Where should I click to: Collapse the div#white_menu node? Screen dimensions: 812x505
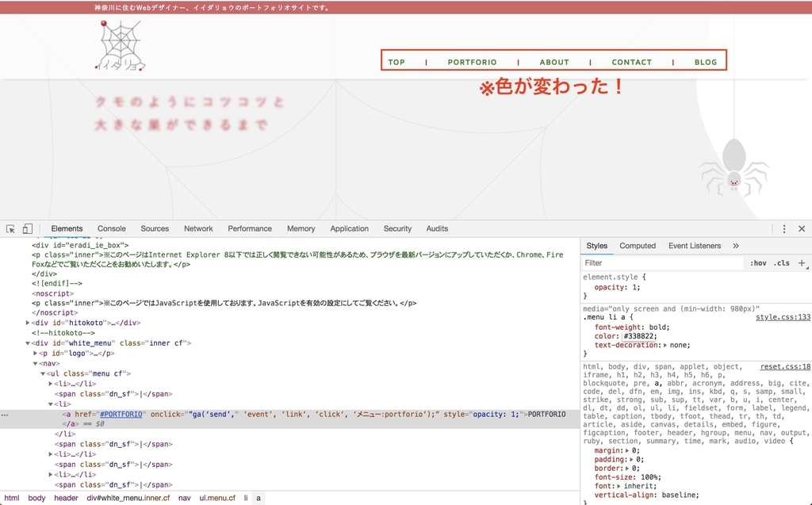28,343
